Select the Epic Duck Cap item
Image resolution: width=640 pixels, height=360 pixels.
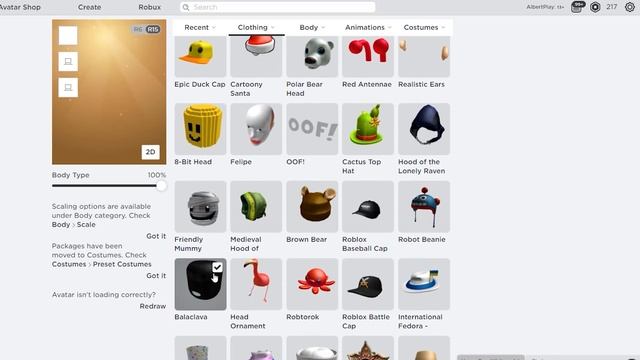(x=200, y=56)
